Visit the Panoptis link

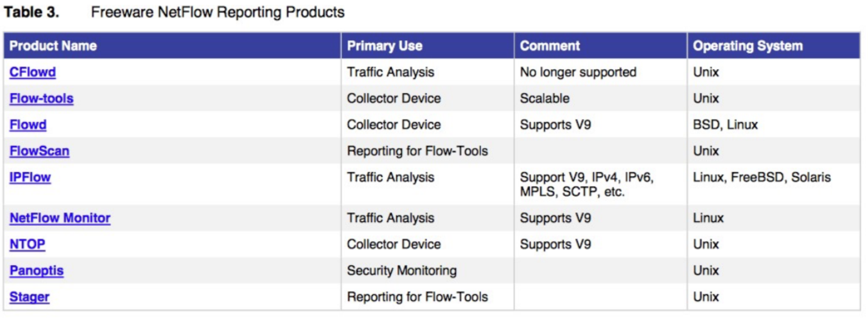click(37, 270)
